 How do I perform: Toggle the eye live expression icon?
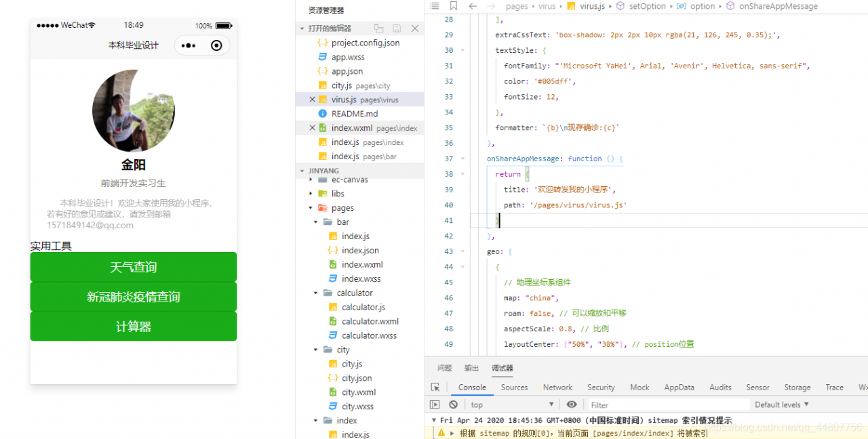[x=572, y=404]
